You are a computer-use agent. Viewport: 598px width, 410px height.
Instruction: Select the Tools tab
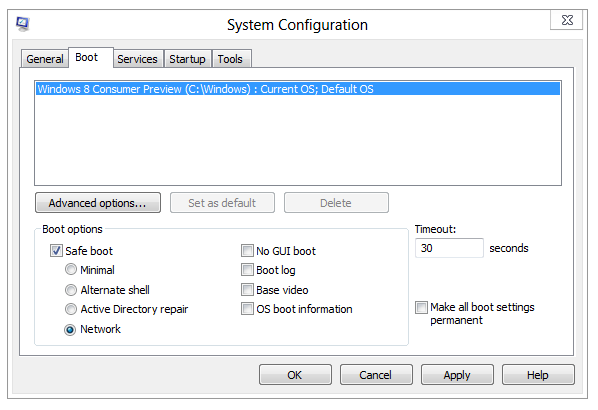(230, 59)
